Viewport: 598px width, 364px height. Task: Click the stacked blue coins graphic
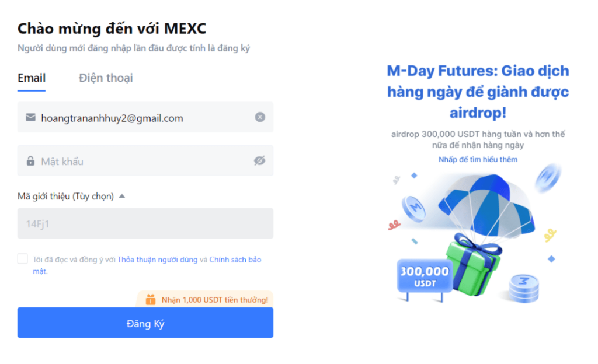(x=524, y=288)
